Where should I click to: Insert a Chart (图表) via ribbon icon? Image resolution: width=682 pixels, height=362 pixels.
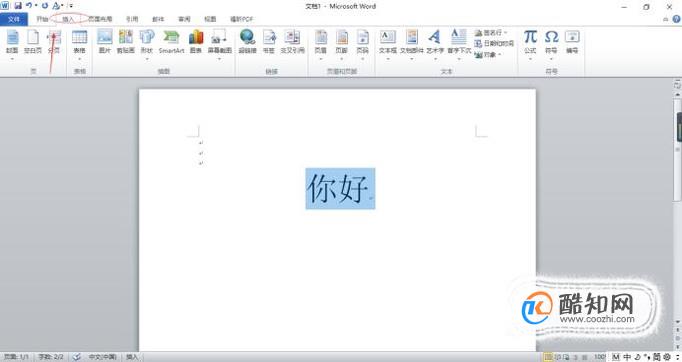pyautogui.click(x=196, y=42)
